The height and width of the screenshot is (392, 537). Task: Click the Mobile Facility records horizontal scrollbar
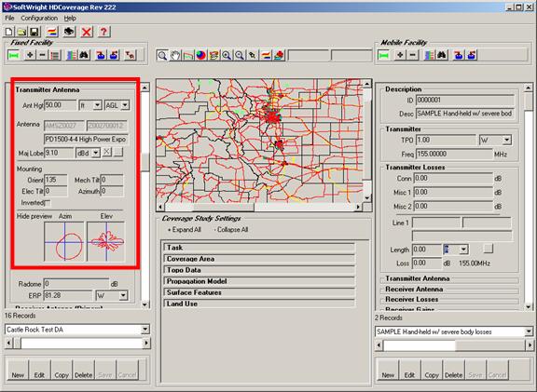[454, 345]
